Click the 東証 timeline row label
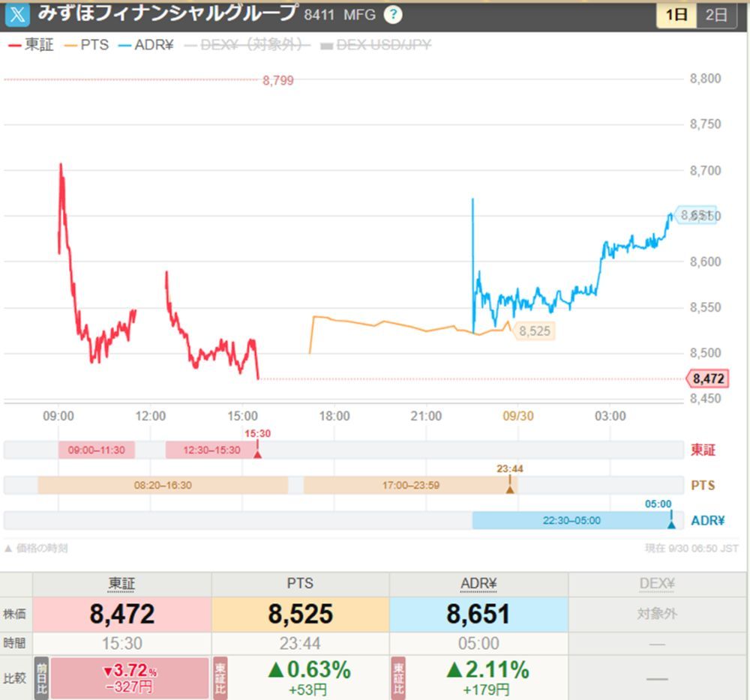 pyautogui.click(x=703, y=450)
